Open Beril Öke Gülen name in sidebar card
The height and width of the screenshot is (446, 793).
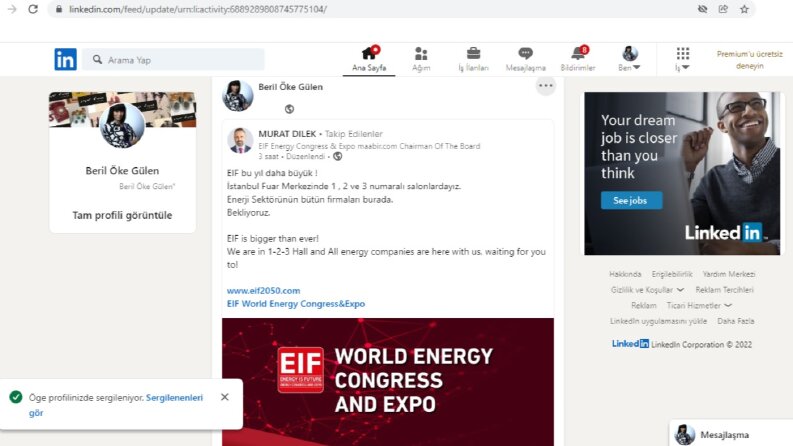(122, 171)
